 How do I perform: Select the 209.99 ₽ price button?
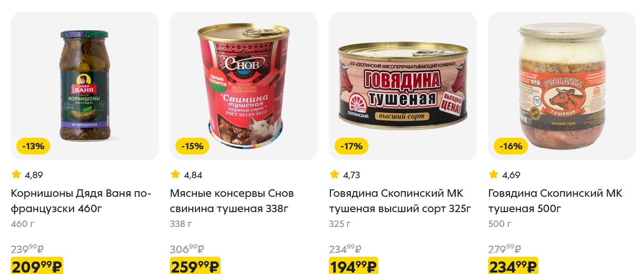tap(37, 266)
